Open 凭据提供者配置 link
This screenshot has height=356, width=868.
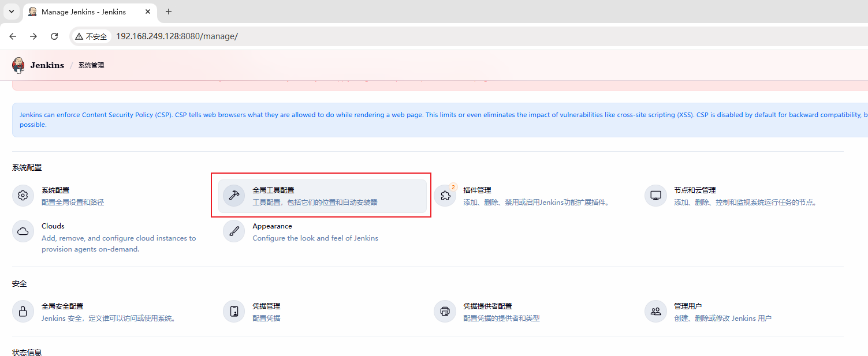point(487,306)
